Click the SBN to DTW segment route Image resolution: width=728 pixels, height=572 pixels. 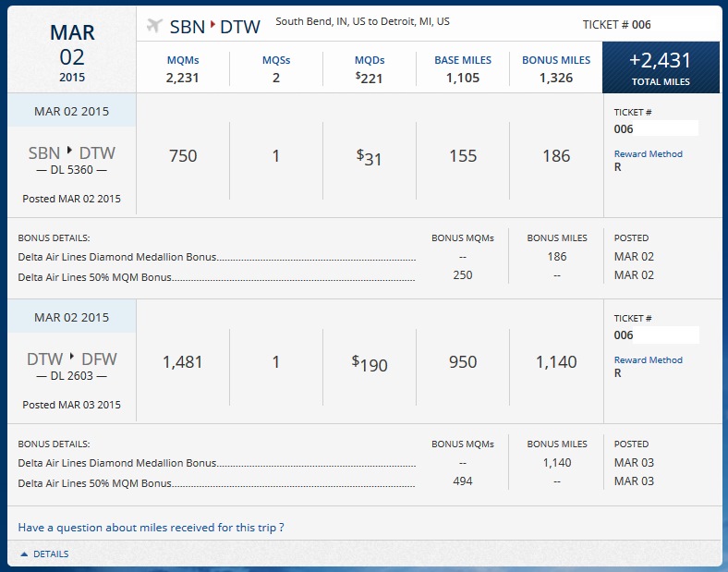(71, 152)
